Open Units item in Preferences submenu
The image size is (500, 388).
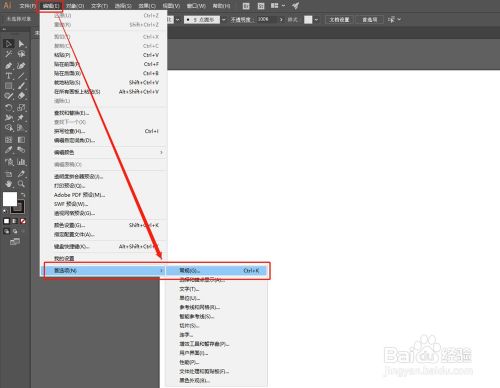click(217, 298)
